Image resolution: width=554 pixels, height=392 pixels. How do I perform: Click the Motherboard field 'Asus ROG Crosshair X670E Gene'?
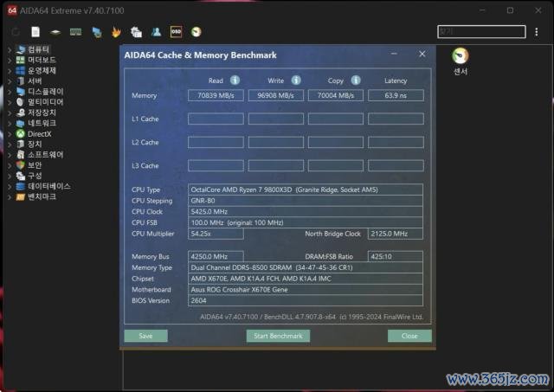pos(306,290)
